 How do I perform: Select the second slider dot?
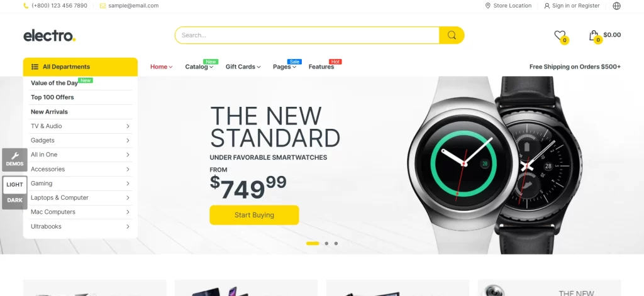[x=326, y=243]
